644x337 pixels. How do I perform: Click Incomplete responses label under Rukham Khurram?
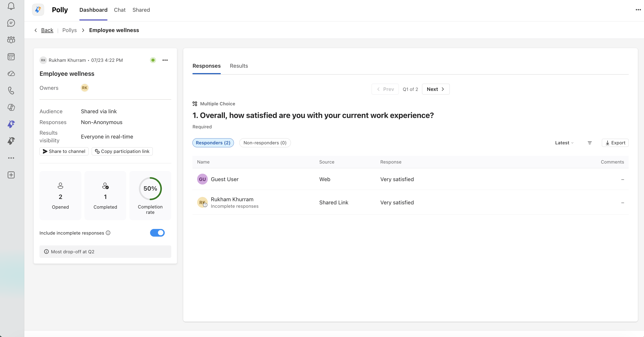235,206
